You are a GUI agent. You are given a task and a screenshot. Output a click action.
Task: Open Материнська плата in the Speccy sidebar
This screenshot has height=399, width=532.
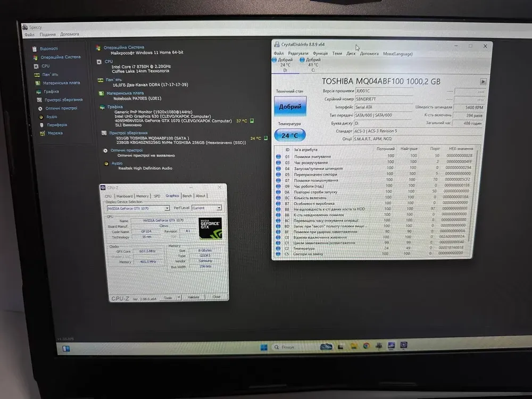(61, 83)
